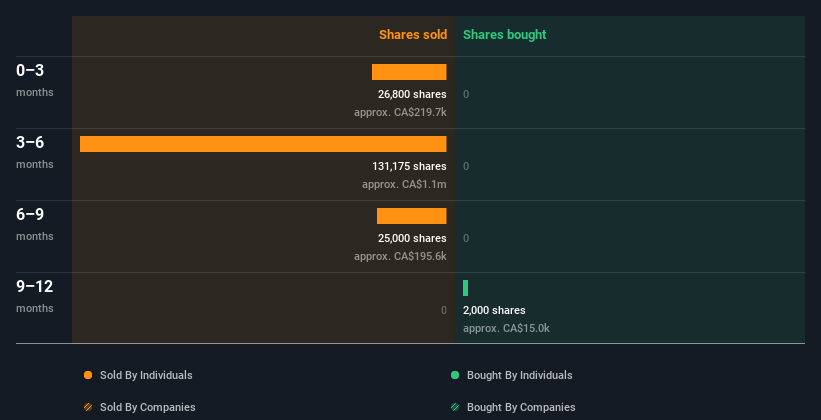Click the zero bought value in 0–3 months row
The height and width of the screenshot is (420, 821).
[x=466, y=94]
